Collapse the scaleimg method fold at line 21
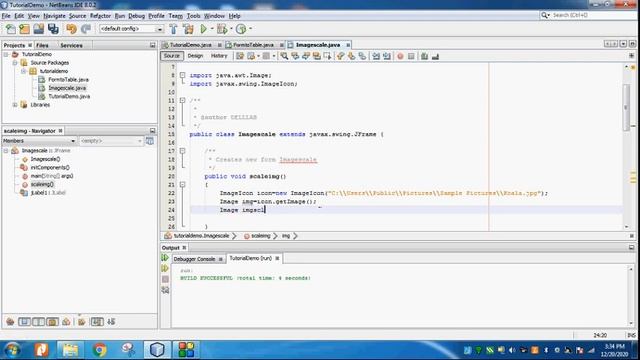640x360 pixels. point(182,184)
